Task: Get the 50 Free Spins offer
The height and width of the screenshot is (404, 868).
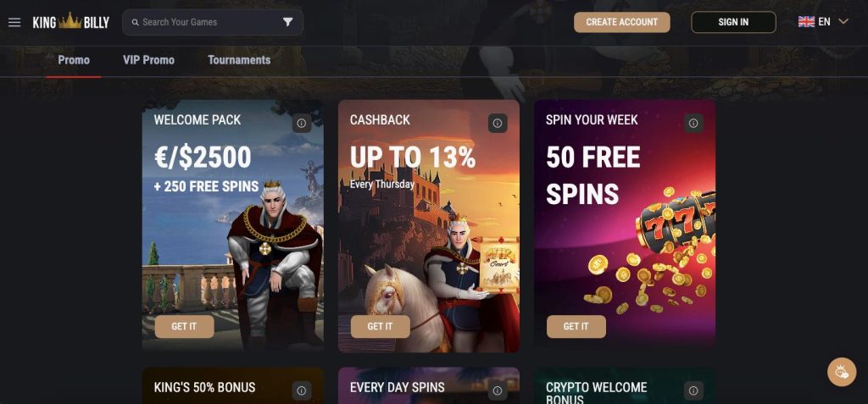Action: 576,327
